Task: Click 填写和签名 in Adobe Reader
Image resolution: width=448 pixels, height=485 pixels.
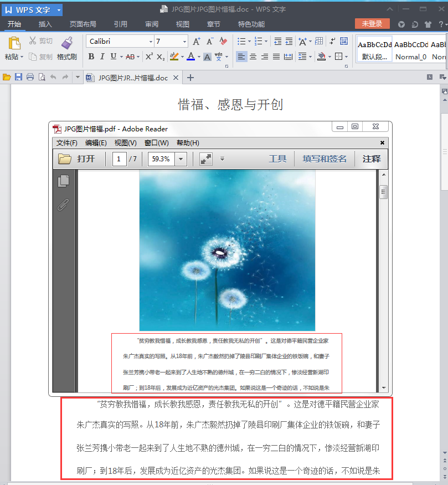Action: coord(325,159)
